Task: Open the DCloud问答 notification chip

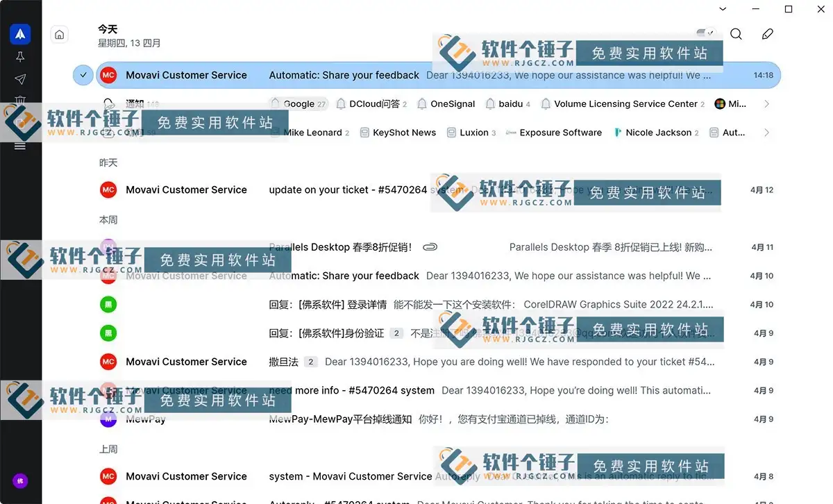Action: click(371, 104)
